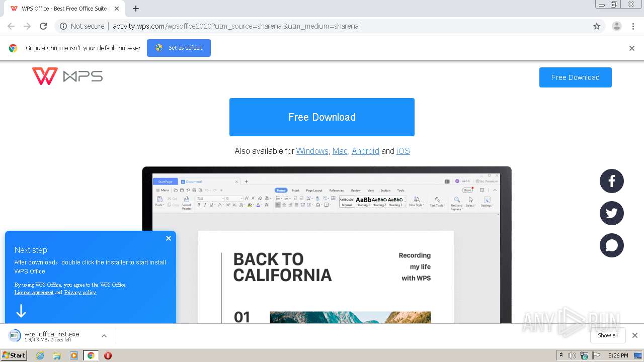644x362 pixels.
Task: Expand options for wps_office_inst.exe download
Action: point(104,336)
